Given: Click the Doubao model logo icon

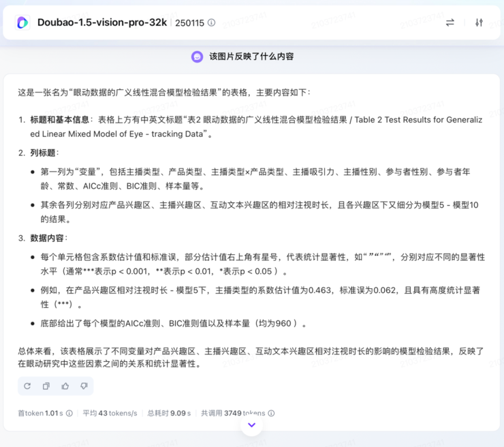Looking at the screenshot, I should coord(22,22).
